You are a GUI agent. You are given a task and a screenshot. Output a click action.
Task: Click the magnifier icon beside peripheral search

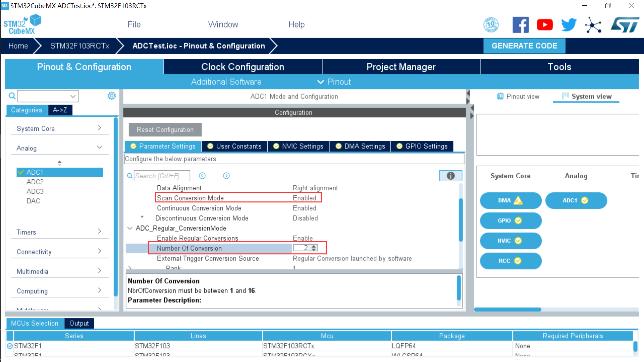(12, 96)
